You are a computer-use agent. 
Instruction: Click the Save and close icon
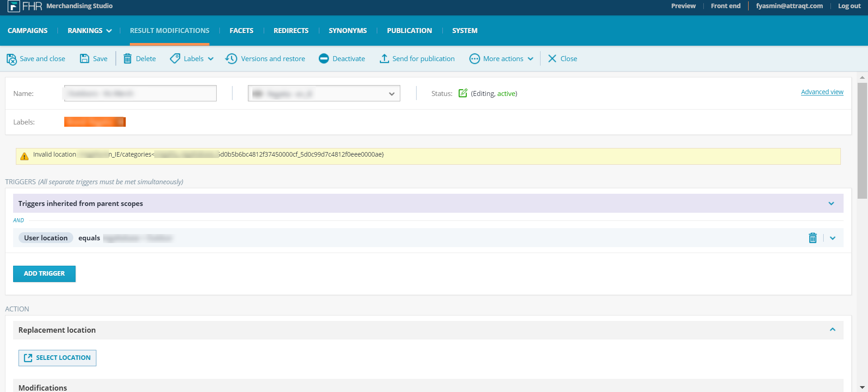pyautogui.click(x=12, y=59)
